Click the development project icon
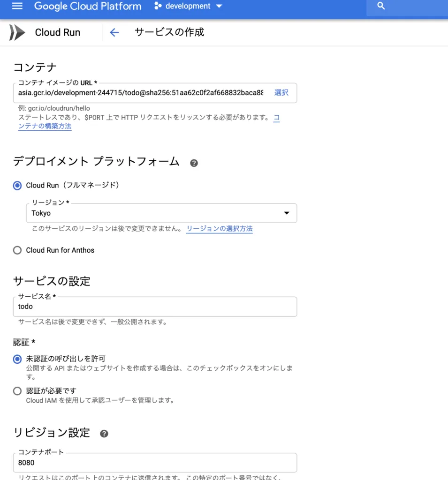448x480 pixels. point(158,6)
